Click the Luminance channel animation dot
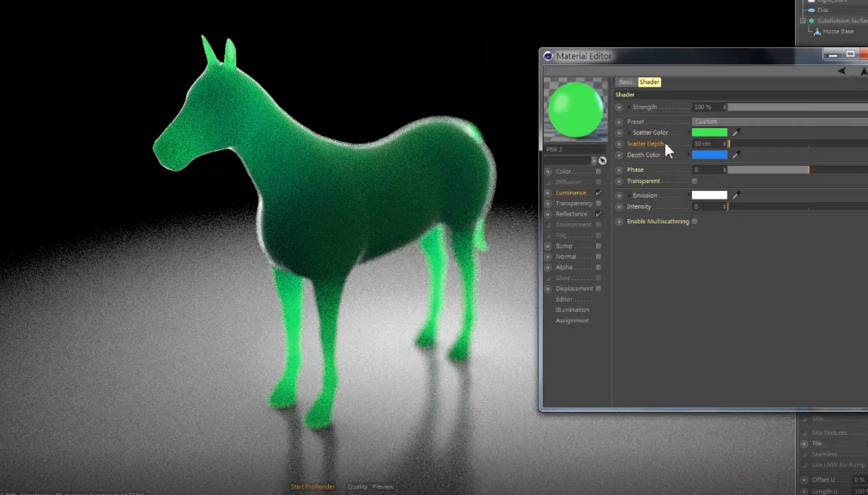This screenshot has height=495, width=868. [x=548, y=192]
